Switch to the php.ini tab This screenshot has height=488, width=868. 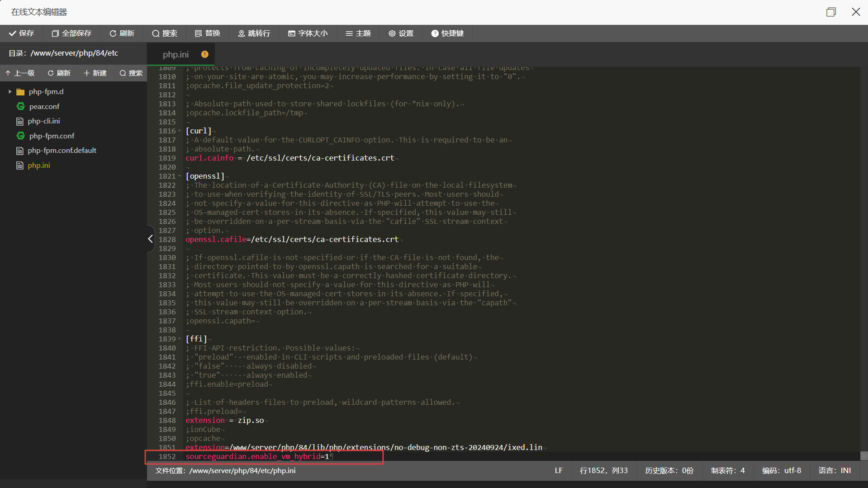coord(175,54)
